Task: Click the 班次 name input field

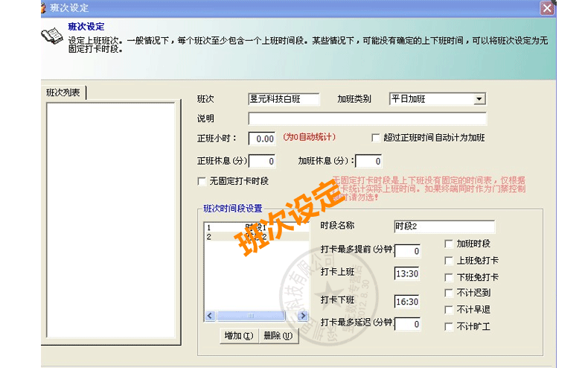Action: (284, 99)
